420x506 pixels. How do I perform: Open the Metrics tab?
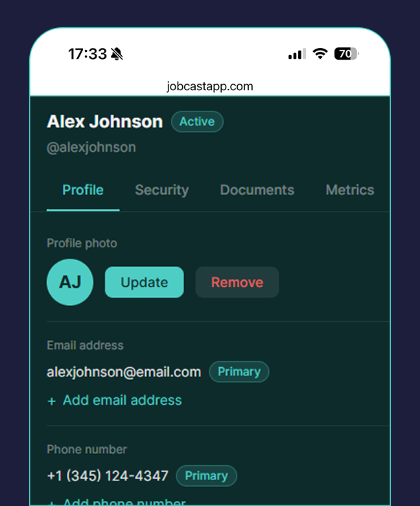pyautogui.click(x=350, y=190)
